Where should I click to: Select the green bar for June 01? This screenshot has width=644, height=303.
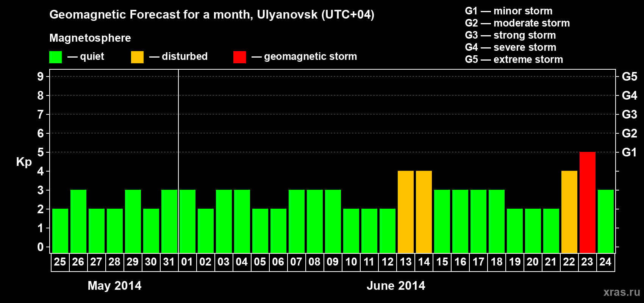(x=188, y=221)
